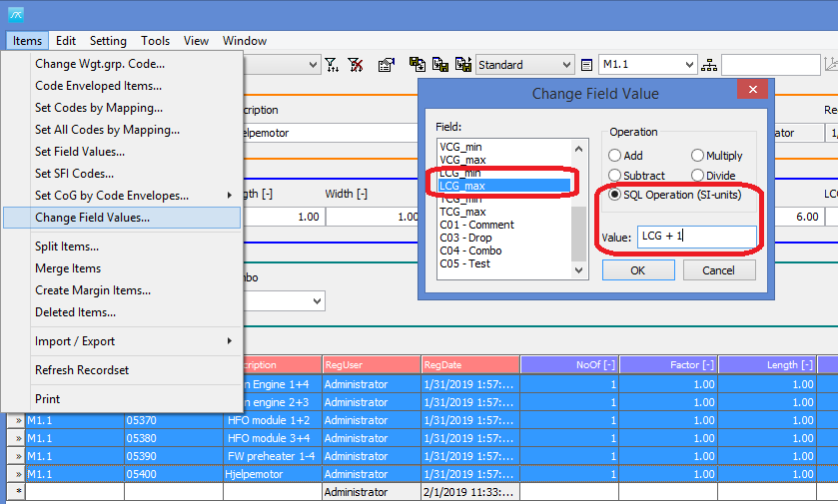
Task: Select the Subtract operation radio button
Action: pyautogui.click(x=614, y=175)
